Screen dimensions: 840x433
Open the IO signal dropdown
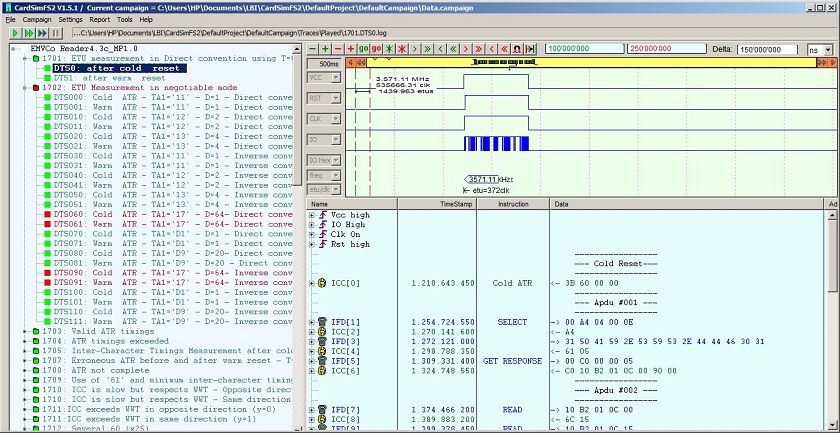coord(335,139)
